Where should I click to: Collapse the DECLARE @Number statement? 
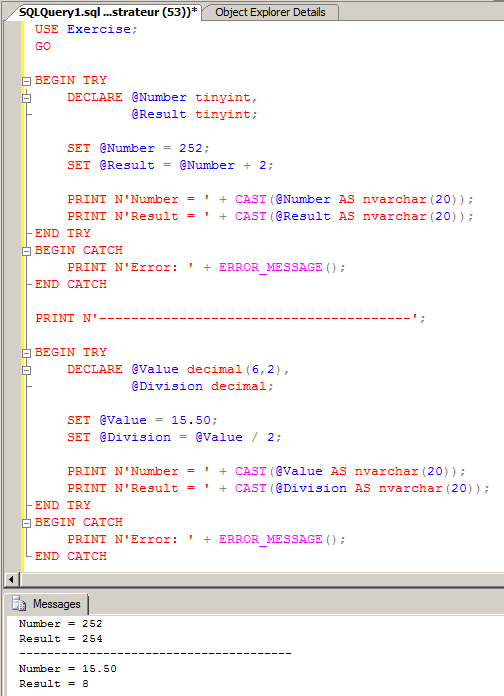click(x=27, y=98)
